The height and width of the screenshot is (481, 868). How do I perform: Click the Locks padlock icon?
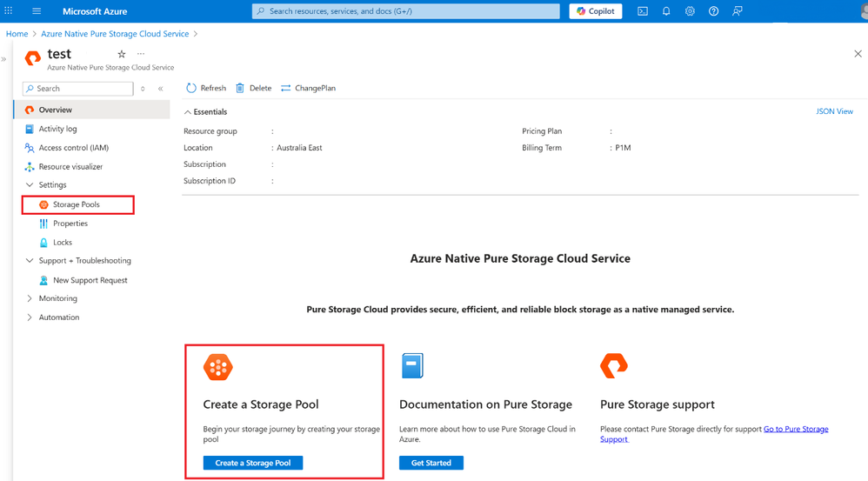43,243
